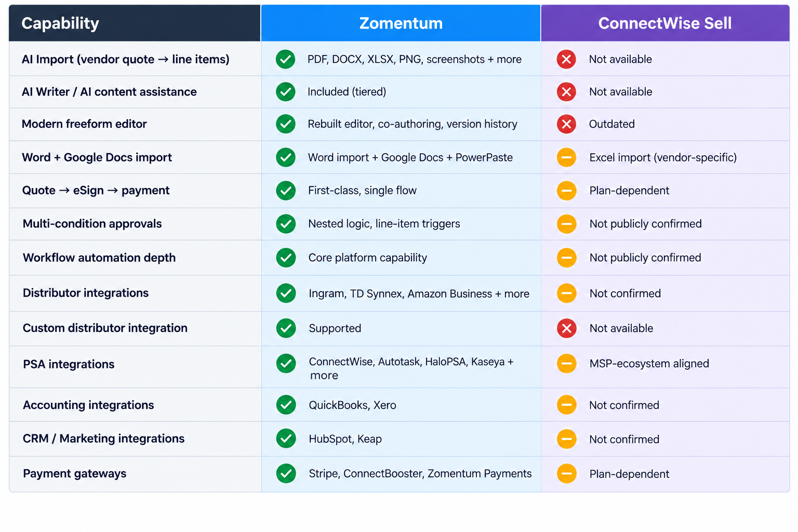Viewport: 798px width, 532px height.
Task: Click green checkmark beside Stripe, ConnectBooster
Action: click(x=286, y=473)
